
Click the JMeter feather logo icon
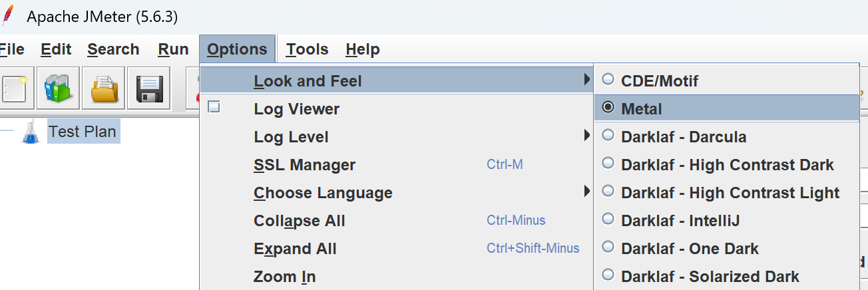9,15
